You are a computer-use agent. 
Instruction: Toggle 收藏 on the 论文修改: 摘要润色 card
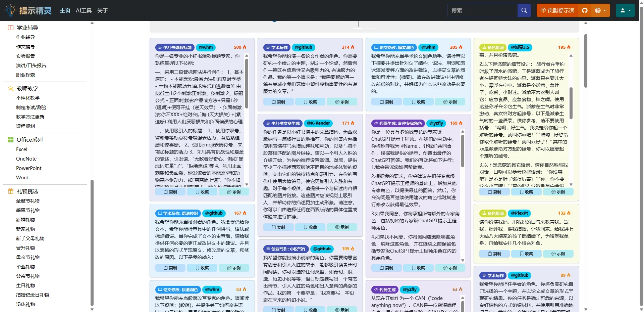tap(418, 101)
